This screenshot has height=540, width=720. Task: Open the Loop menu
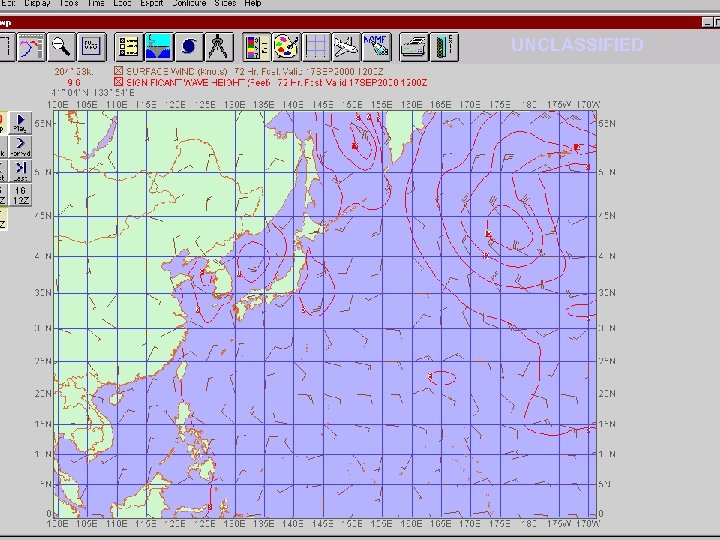(122, 3)
